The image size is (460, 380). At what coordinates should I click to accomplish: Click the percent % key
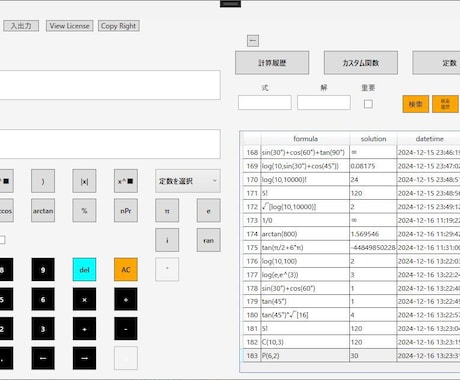tap(84, 211)
